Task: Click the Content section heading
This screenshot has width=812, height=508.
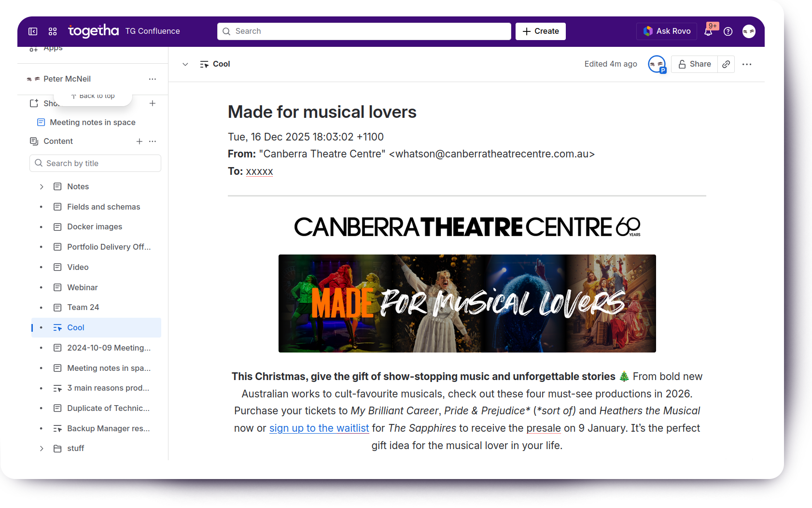Action: 58,141
